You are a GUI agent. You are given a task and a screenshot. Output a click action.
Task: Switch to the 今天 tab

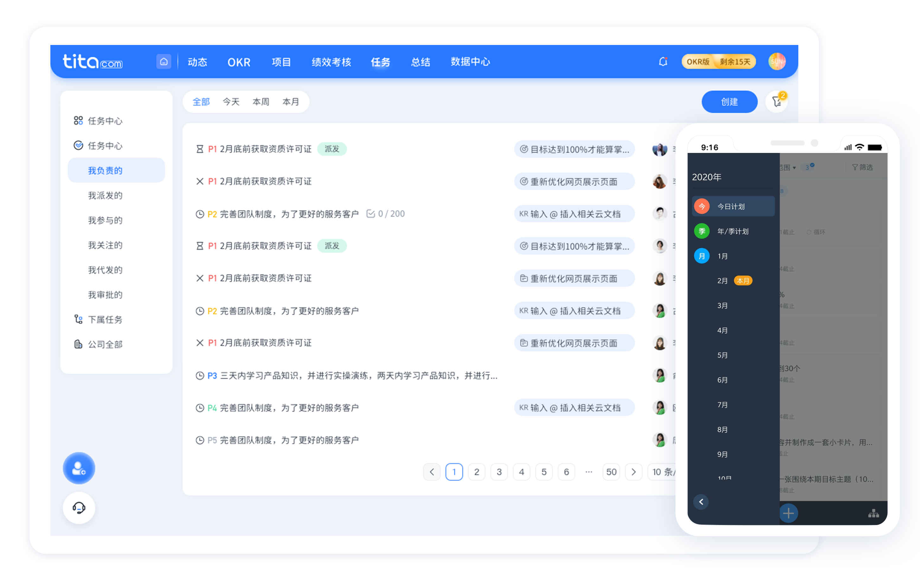[231, 102]
